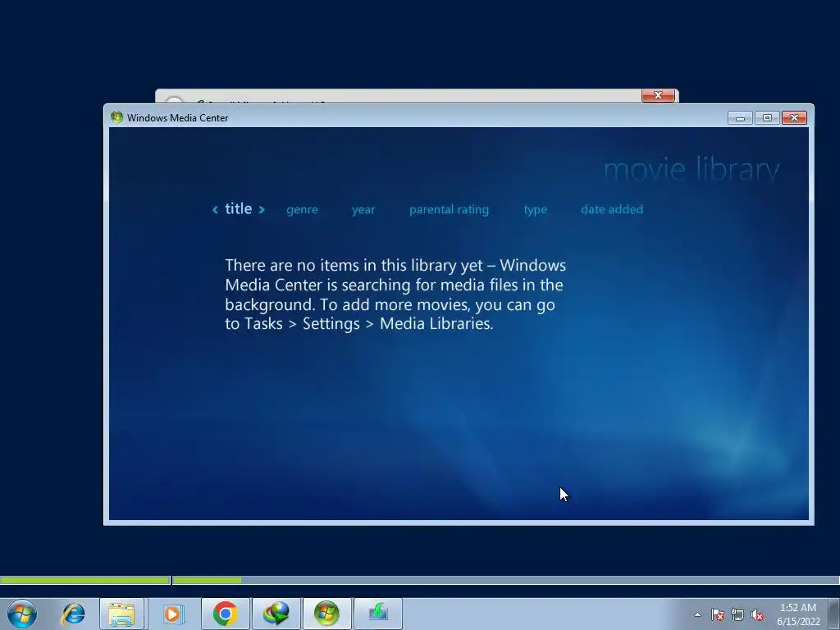Click the 'There are no items' message
The height and width of the screenshot is (630, 840).
coord(395,294)
